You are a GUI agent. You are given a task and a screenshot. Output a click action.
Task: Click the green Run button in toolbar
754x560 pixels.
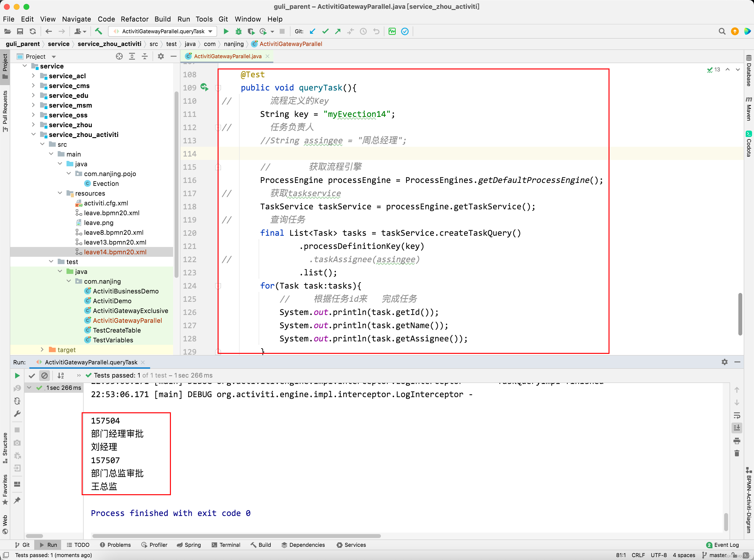click(226, 31)
